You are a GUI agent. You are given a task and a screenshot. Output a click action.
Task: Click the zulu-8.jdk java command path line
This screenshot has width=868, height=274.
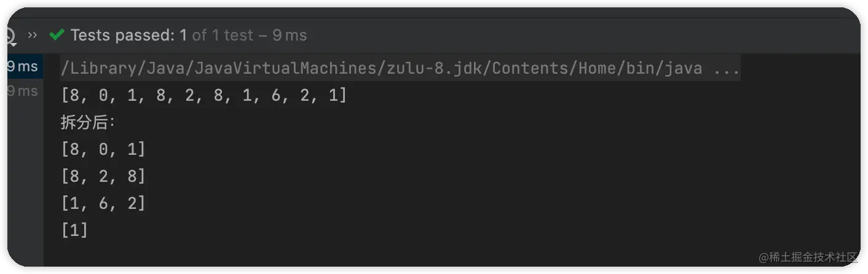point(381,68)
